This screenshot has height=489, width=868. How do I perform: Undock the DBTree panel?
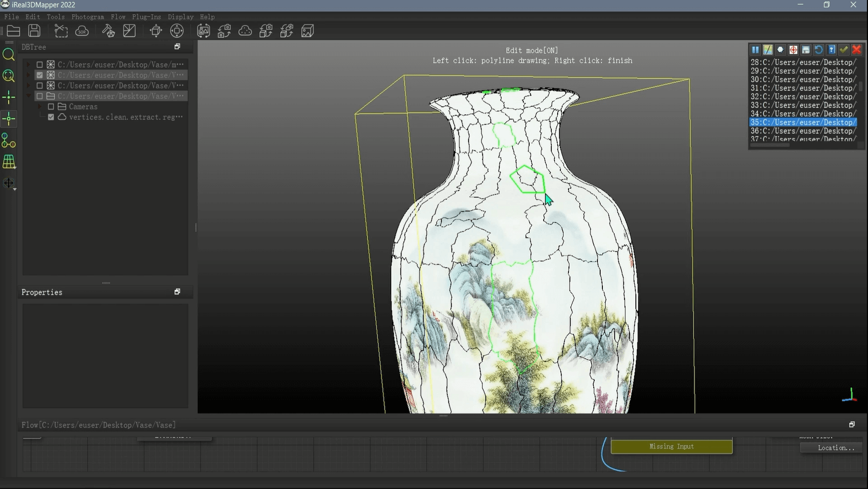click(177, 46)
